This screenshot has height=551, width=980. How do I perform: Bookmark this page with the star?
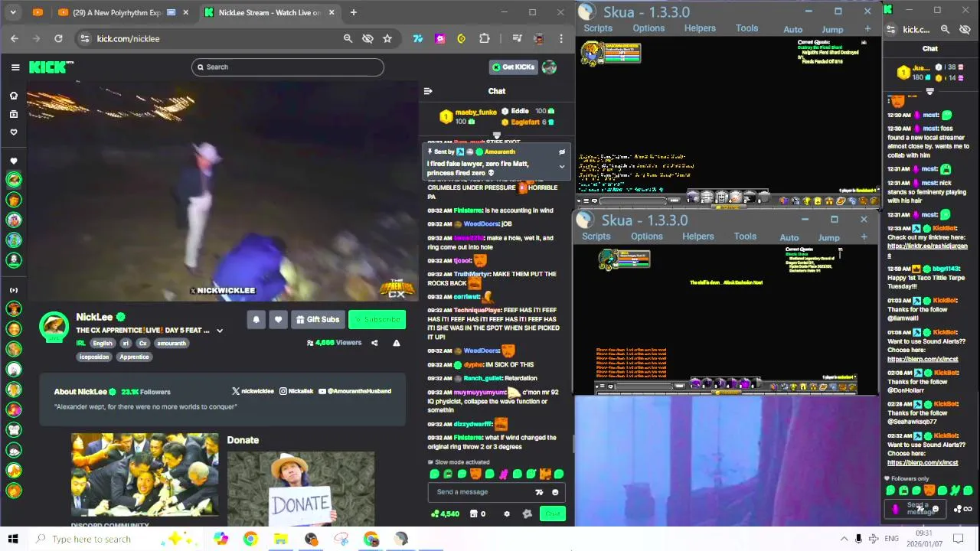coord(387,38)
